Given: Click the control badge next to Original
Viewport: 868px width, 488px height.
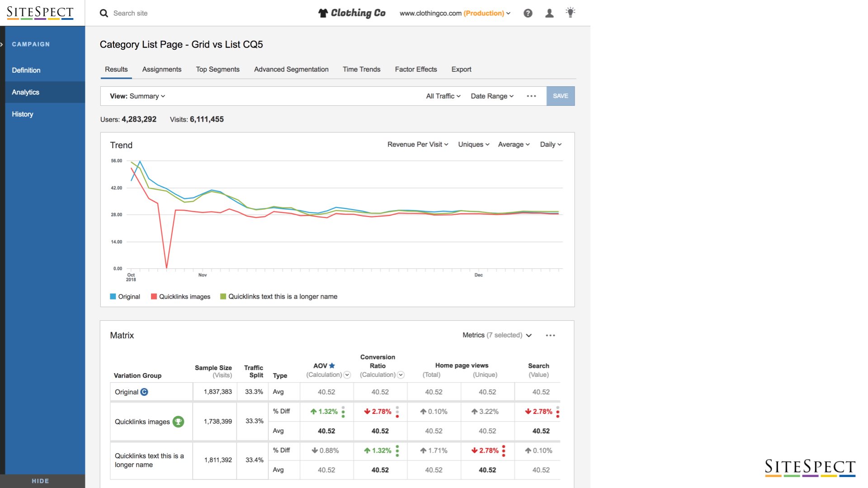Looking at the screenshot, I should [x=144, y=392].
